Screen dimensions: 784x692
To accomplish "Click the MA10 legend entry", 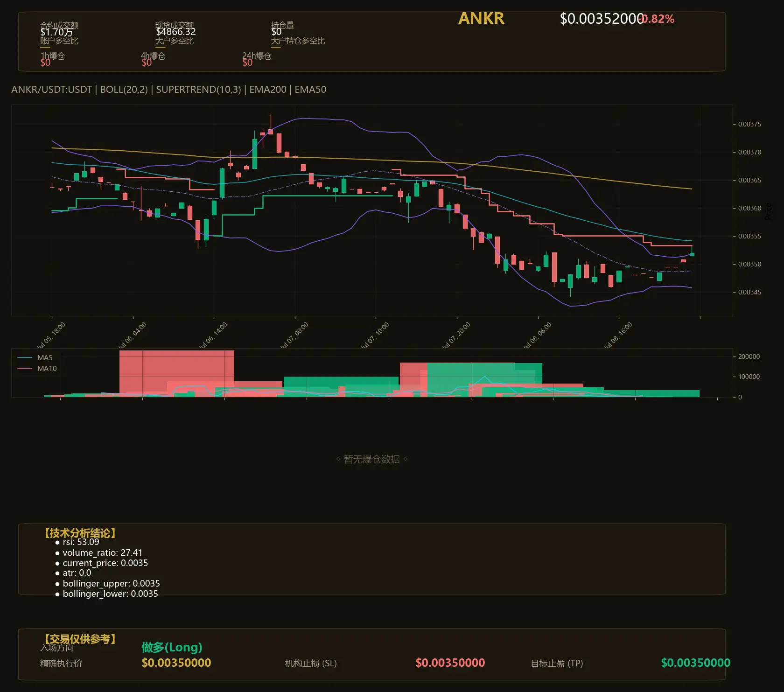I will tap(37, 369).
